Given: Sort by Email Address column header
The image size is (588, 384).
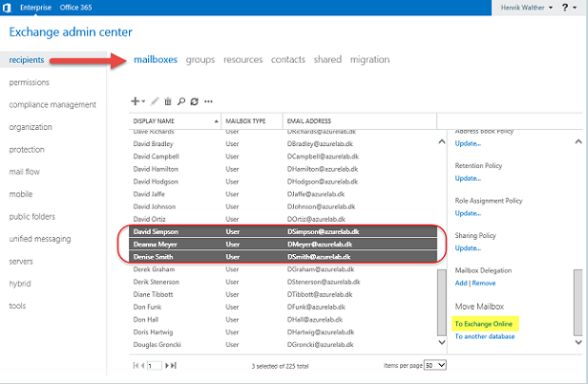Looking at the screenshot, I should click(360, 121).
